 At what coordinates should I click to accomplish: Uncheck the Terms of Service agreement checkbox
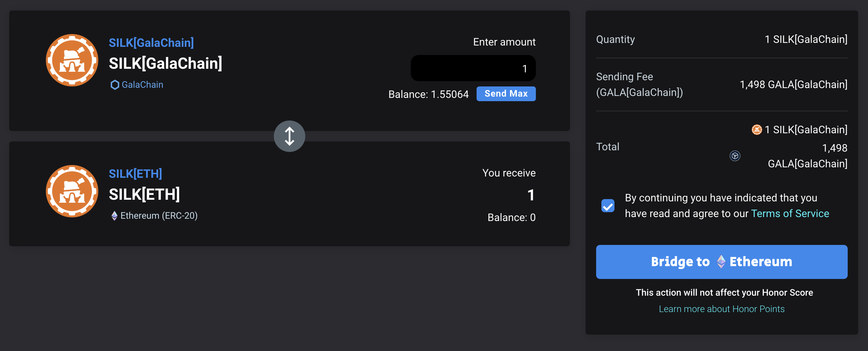point(608,206)
